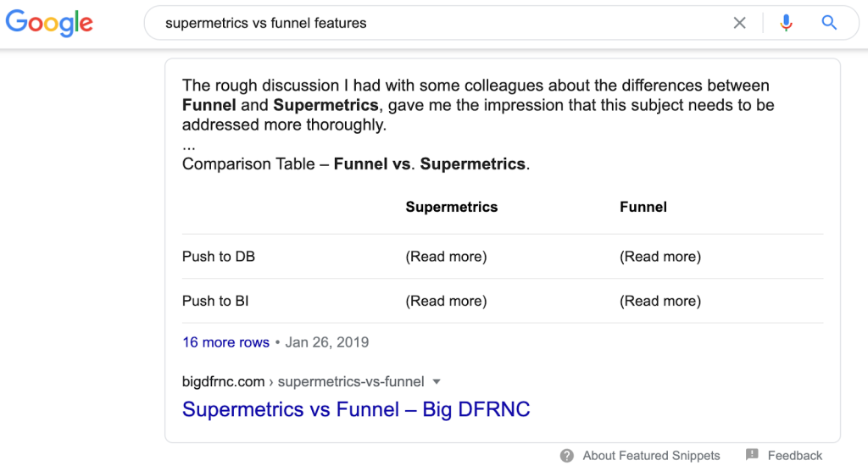Click the Supermetrics column header

[x=452, y=207]
